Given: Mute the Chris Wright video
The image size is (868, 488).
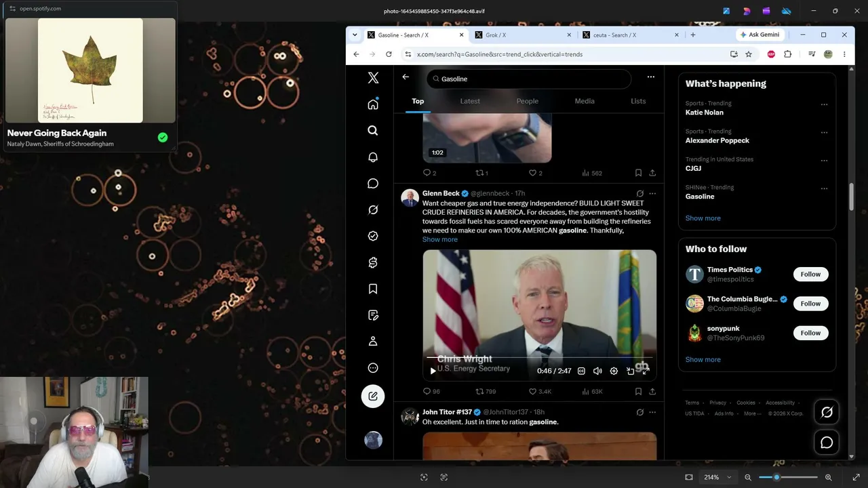Looking at the screenshot, I should pos(597,371).
